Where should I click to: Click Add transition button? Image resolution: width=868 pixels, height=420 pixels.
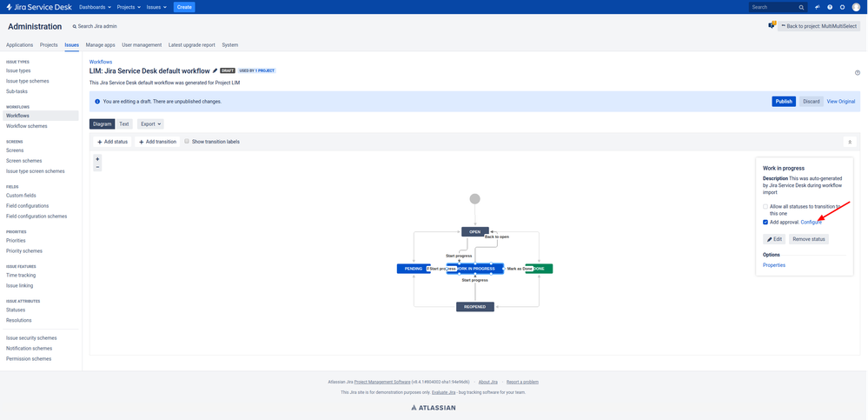[157, 142]
